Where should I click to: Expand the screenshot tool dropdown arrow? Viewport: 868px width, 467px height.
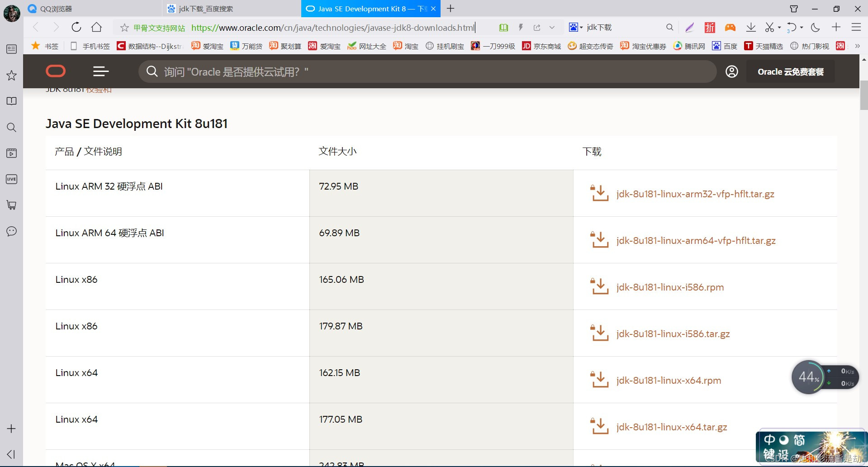(779, 28)
